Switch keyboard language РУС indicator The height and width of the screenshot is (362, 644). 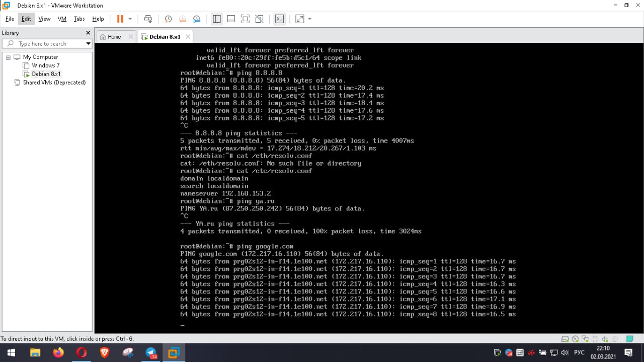click(x=579, y=352)
